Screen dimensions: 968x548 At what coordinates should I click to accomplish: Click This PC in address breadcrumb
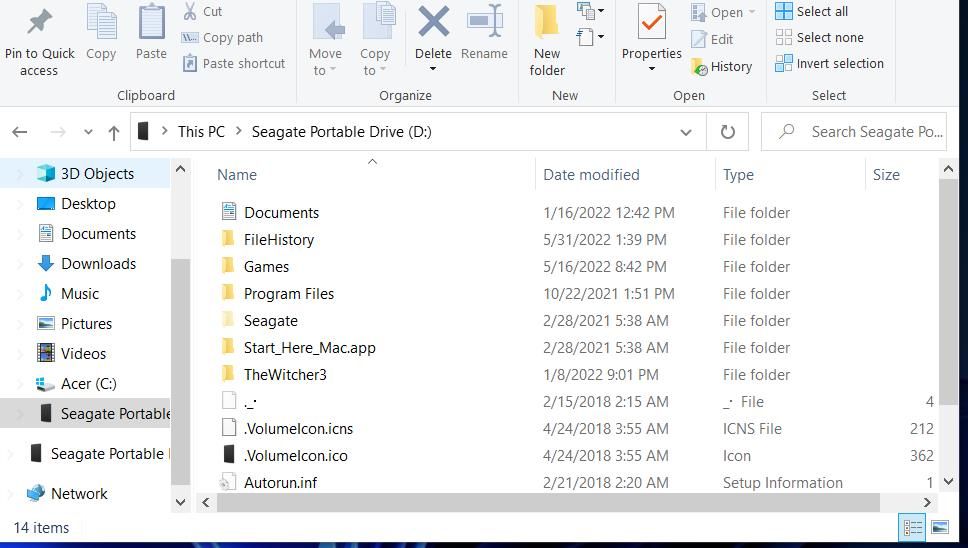[x=201, y=131]
